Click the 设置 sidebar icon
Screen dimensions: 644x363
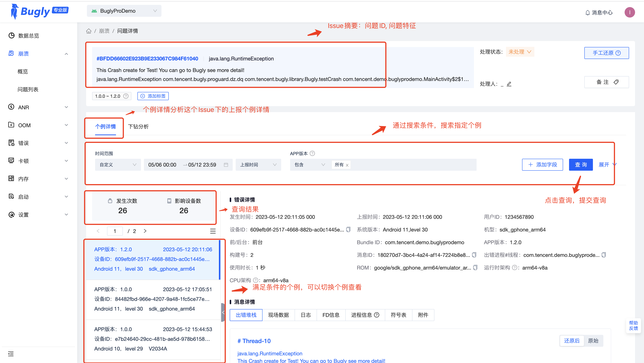11,215
